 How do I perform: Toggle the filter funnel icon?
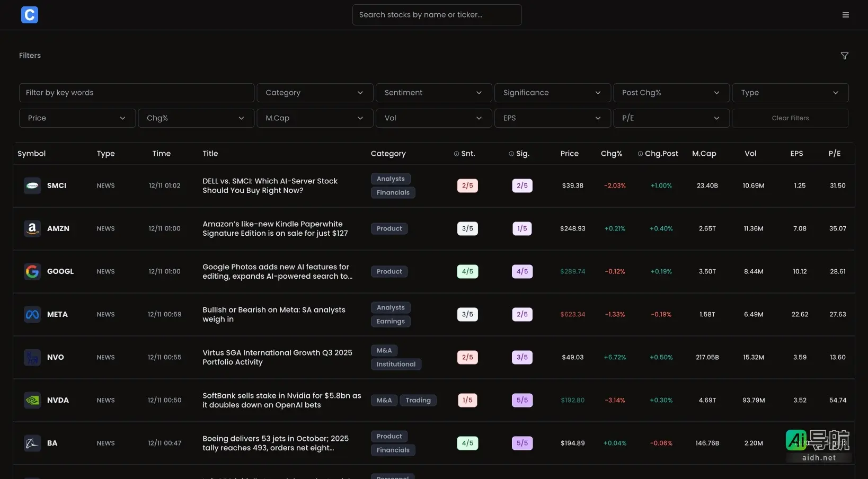[845, 56]
